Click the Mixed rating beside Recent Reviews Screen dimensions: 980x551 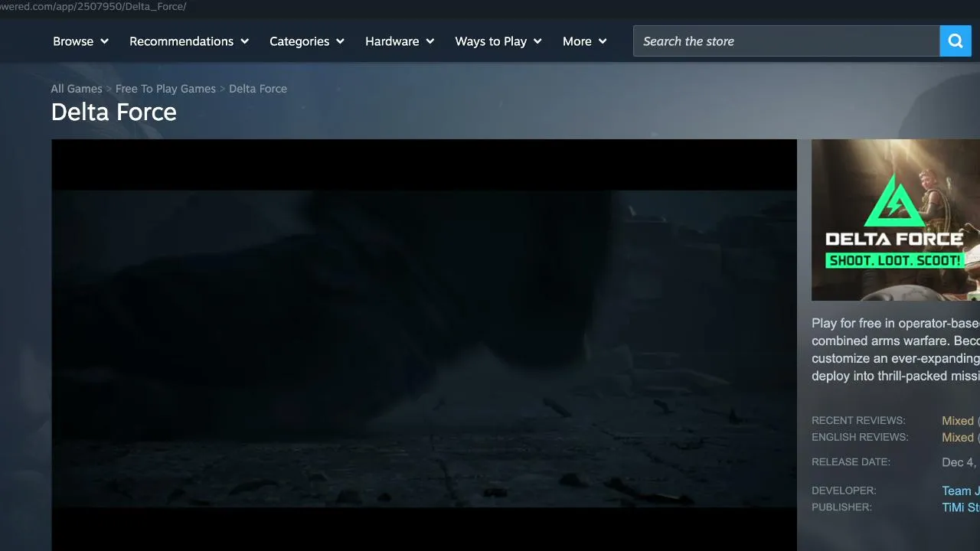point(958,421)
